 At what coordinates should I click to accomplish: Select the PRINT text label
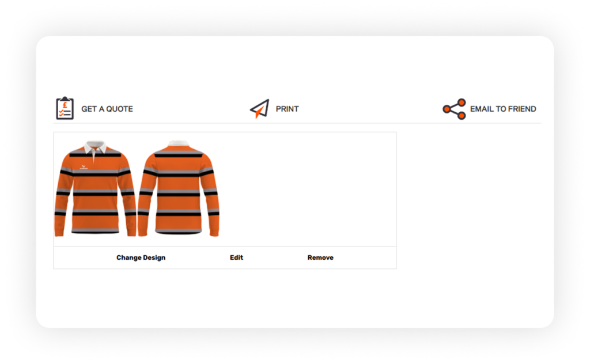tap(287, 109)
